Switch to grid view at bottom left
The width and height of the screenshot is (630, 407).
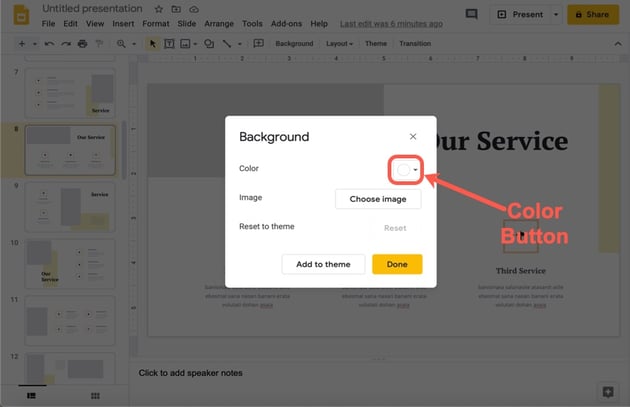(x=93, y=396)
